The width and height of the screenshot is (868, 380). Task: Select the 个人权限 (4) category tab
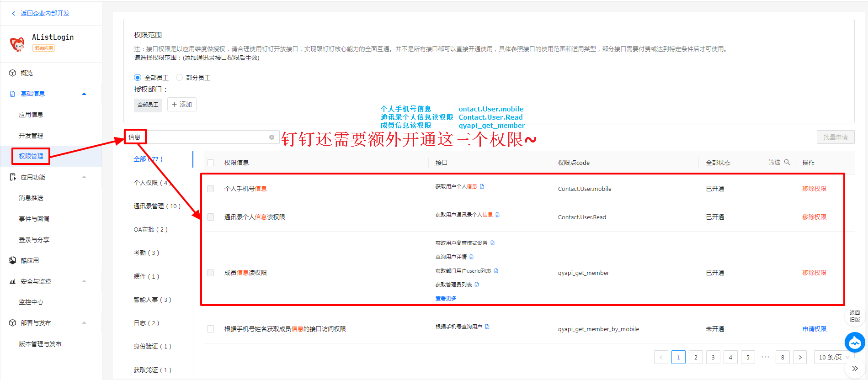[x=152, y=183]
